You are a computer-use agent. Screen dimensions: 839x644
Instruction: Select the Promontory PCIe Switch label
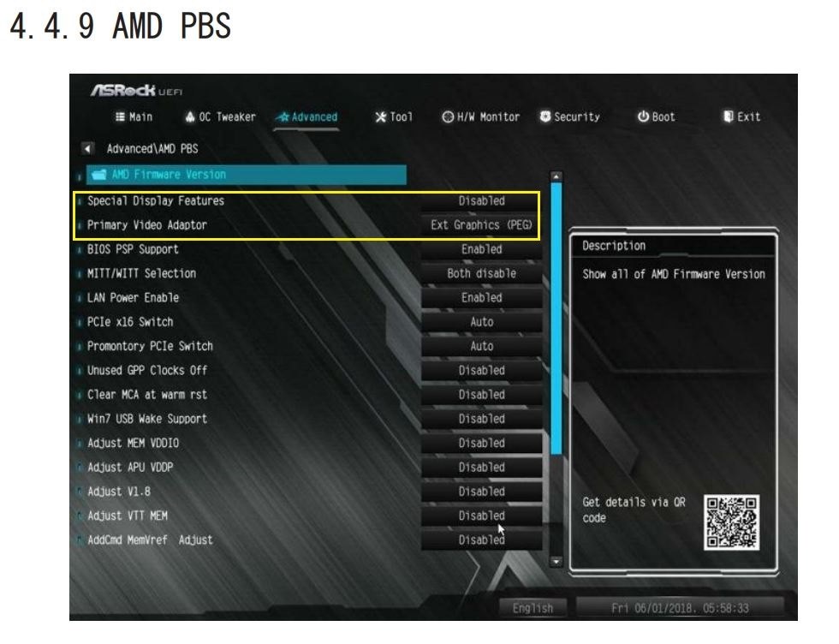[x=150, y=346]
